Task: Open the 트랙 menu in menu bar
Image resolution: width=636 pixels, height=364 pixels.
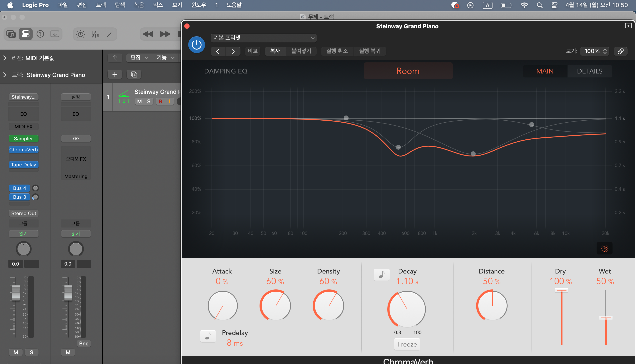Action: tap(101, 5)
